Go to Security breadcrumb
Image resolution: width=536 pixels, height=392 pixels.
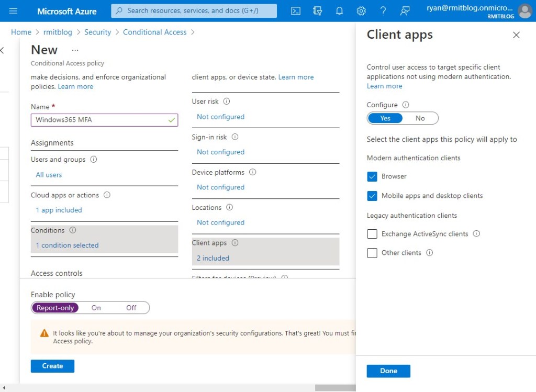(x=98, y=32)
